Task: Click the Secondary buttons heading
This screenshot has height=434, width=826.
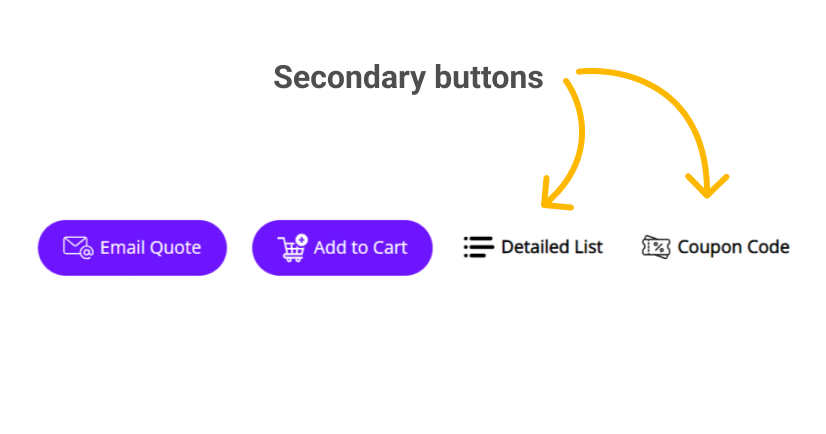Action: click(x=408, y=77)
